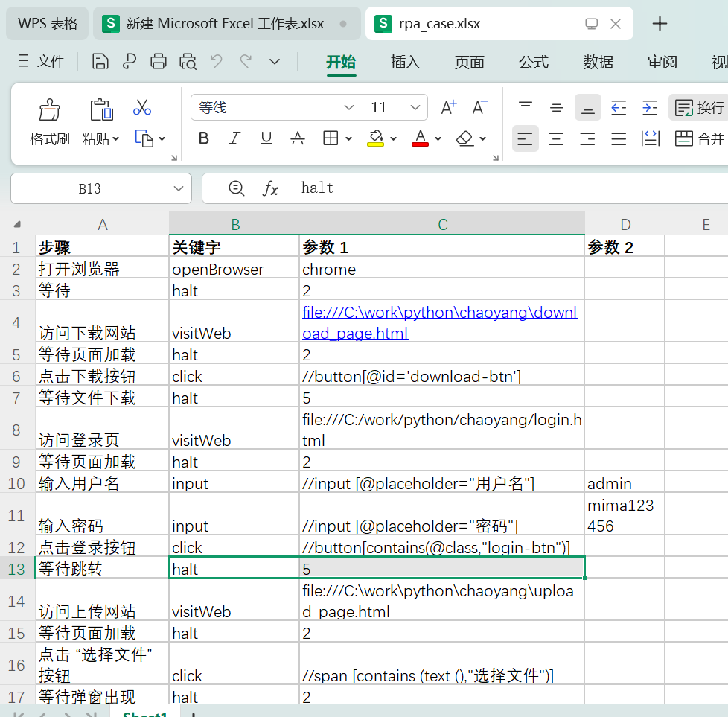
Task: Select column D header
Action: [x=625, y=224]
